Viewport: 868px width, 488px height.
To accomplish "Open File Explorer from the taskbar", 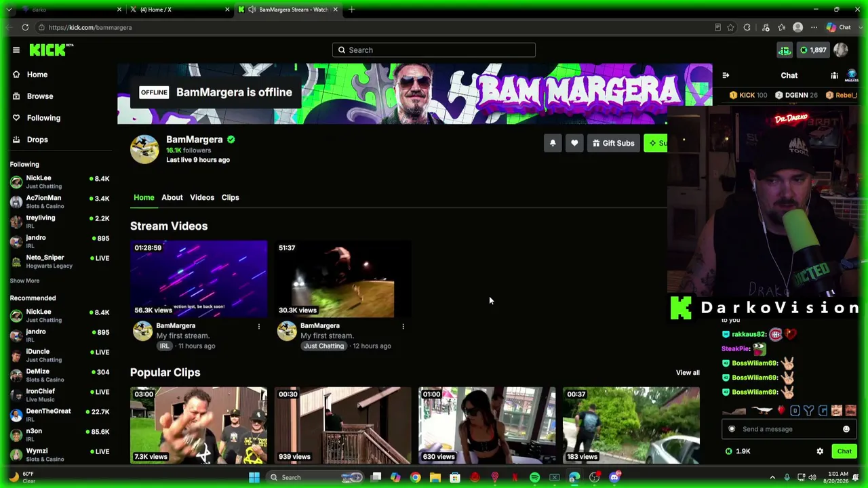I will click(x=435, y=478).
